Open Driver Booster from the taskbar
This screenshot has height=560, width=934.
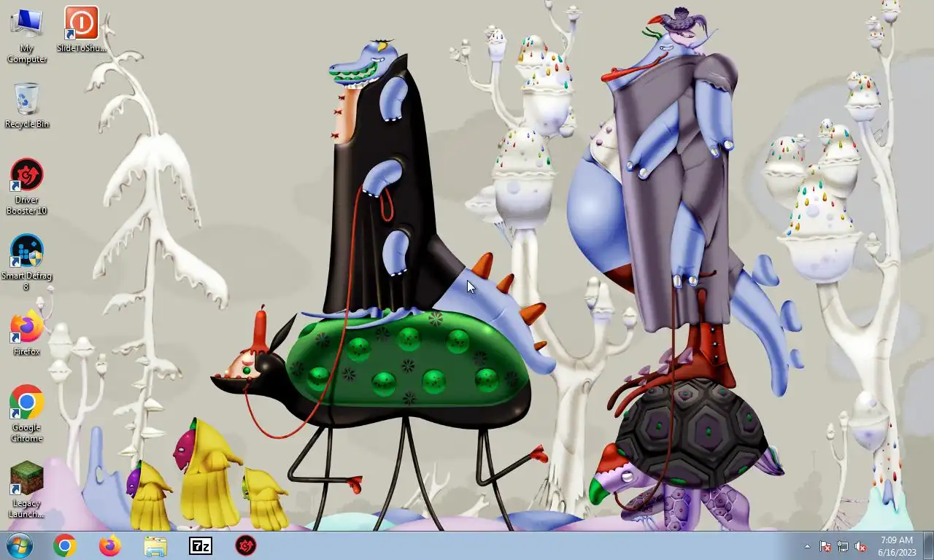click(x=246, y=545)
